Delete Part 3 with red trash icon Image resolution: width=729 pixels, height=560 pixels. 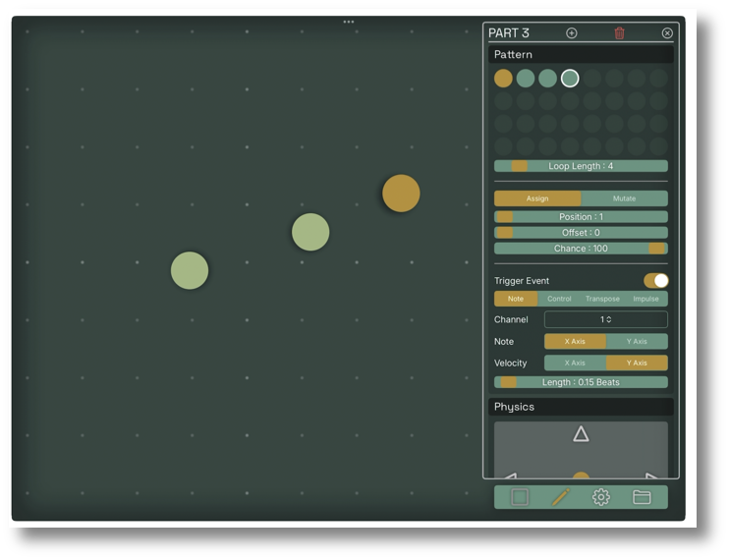[619, 33]
